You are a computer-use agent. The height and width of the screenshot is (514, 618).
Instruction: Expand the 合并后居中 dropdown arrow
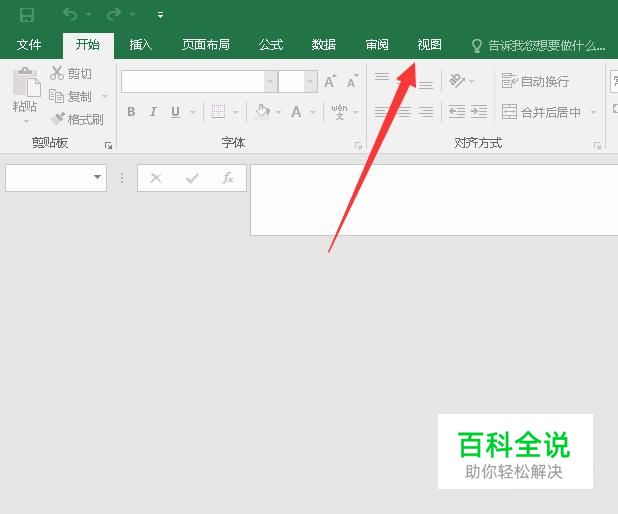click(x=593, y=112)
